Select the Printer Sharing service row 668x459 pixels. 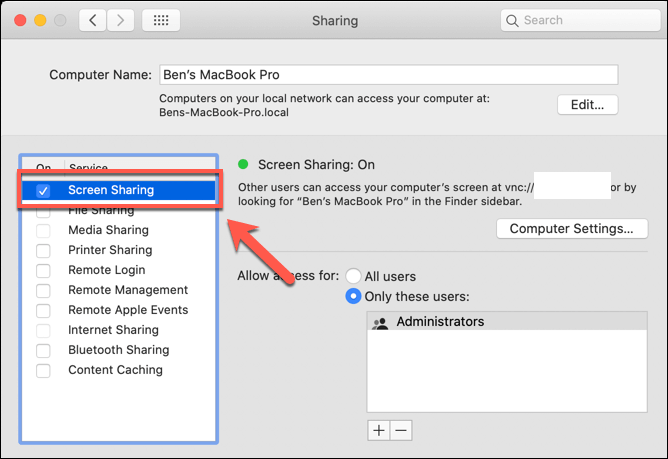(119, 250)
